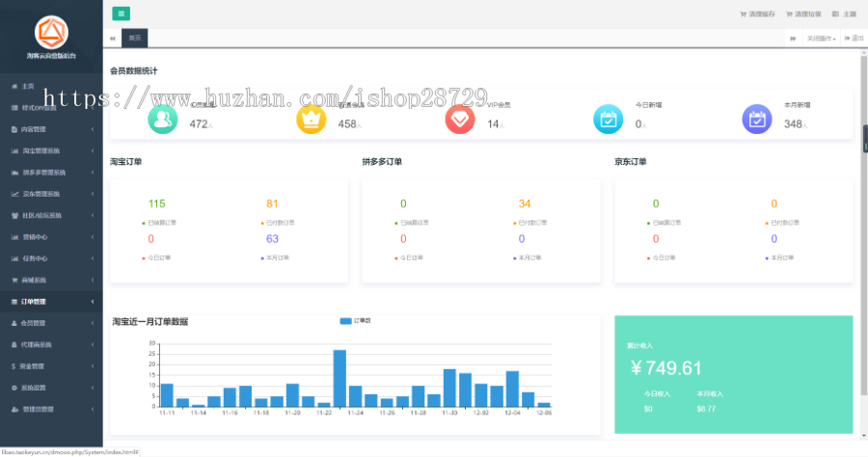Image resolution: width=868 pixels, height=457 pixels.
Task: Click the user icon beside 会员管理
Action: pos(14,324)
